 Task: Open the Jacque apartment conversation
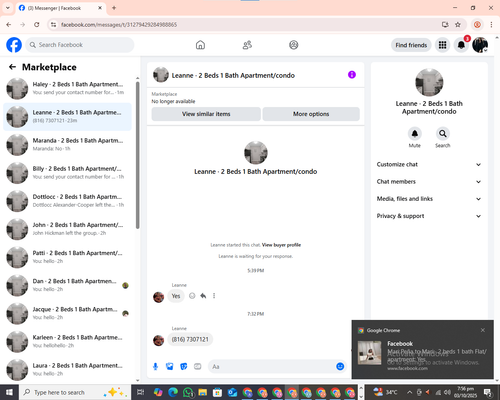pos(68,313)
